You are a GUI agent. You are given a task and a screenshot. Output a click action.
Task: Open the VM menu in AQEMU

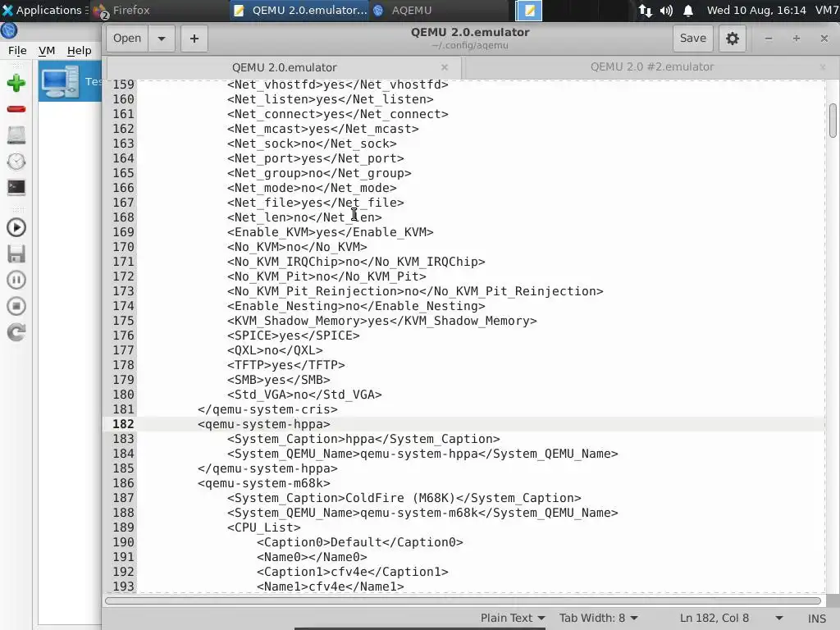pyautogui.click(x=47, y=50)
